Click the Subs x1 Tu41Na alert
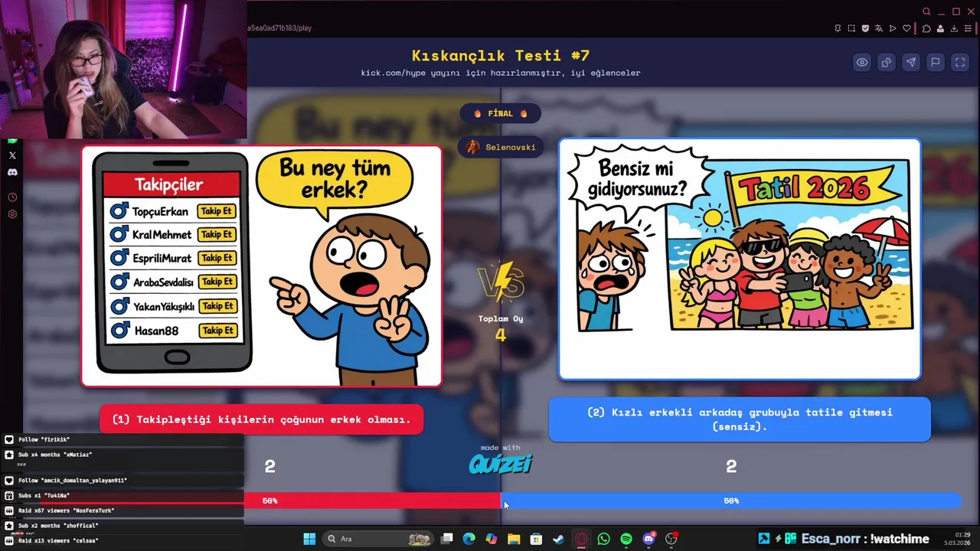 coord(122,495)
